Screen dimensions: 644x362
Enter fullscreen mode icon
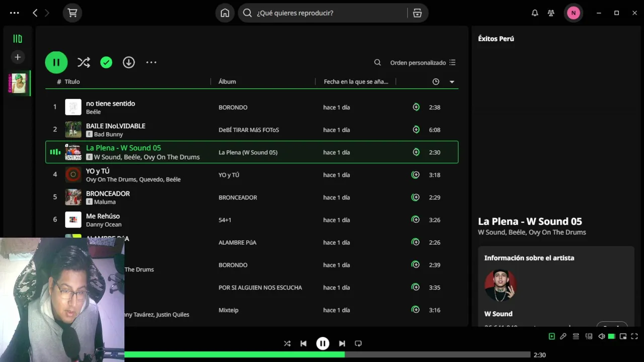tap(634, 336)
